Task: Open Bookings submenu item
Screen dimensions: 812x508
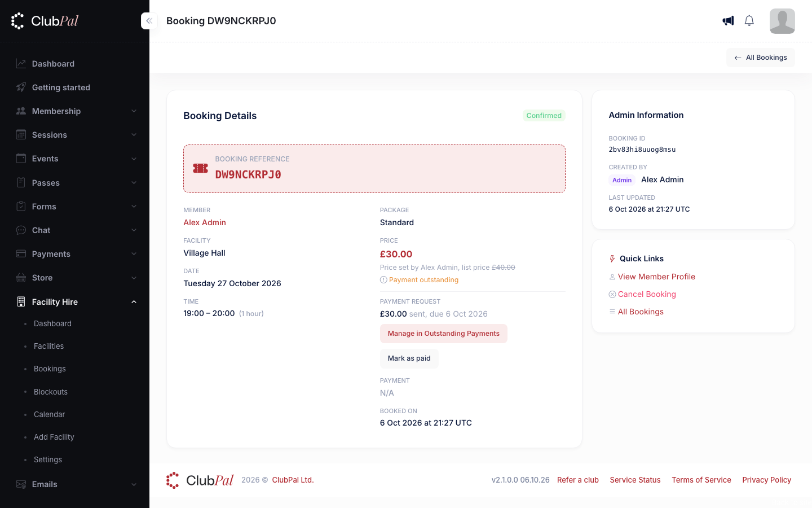Action: pos(50,369)
